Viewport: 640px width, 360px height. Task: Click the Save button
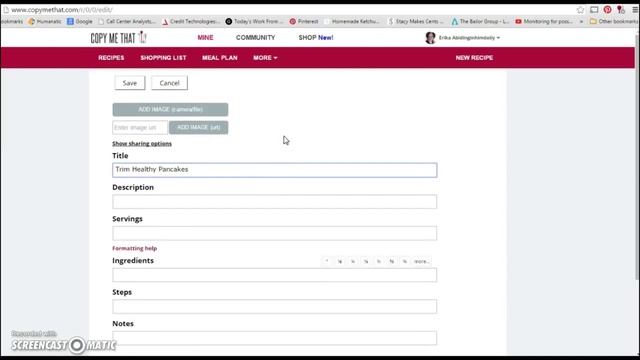pos(130,83)
